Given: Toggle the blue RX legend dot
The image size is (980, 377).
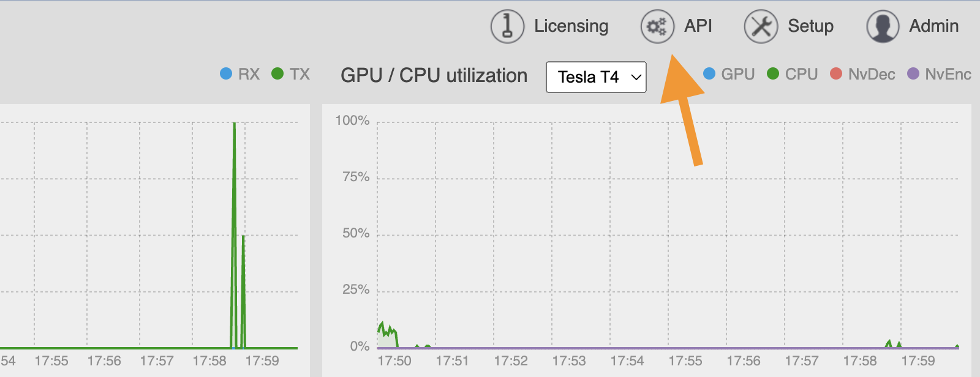Looking at the screenshot, I should [x=226, y=73].
